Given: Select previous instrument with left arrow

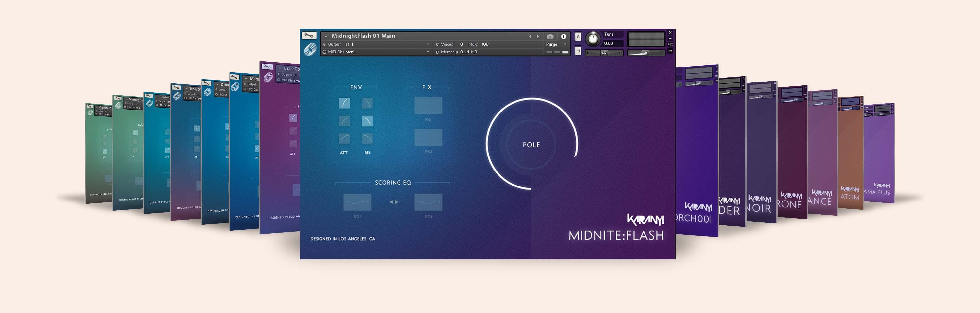Looking at the screenshot, I should point(530,37).
